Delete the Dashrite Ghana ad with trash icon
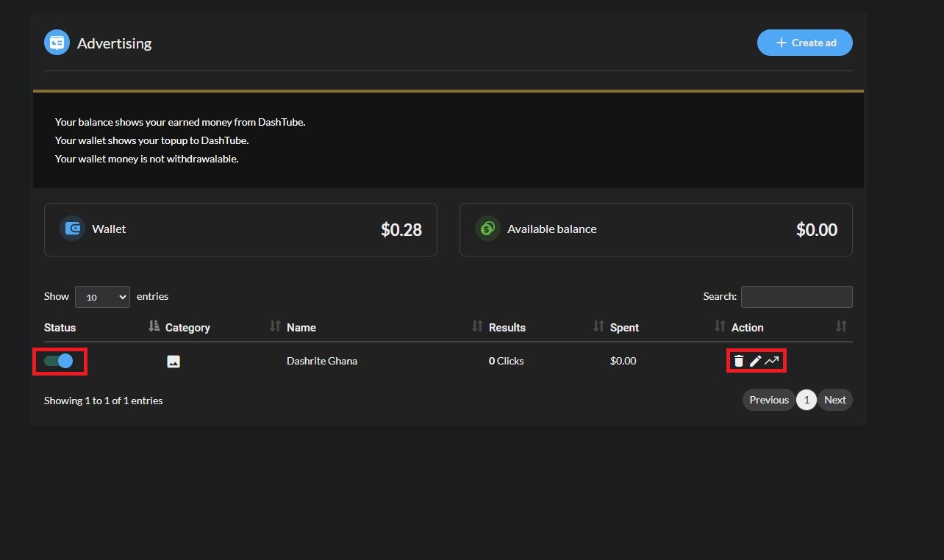The height and width of the screenshot is (560, 944). [x=739, y=361]
